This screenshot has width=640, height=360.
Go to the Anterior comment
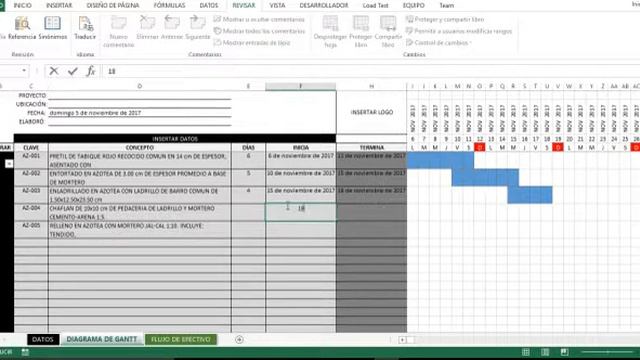172,28
